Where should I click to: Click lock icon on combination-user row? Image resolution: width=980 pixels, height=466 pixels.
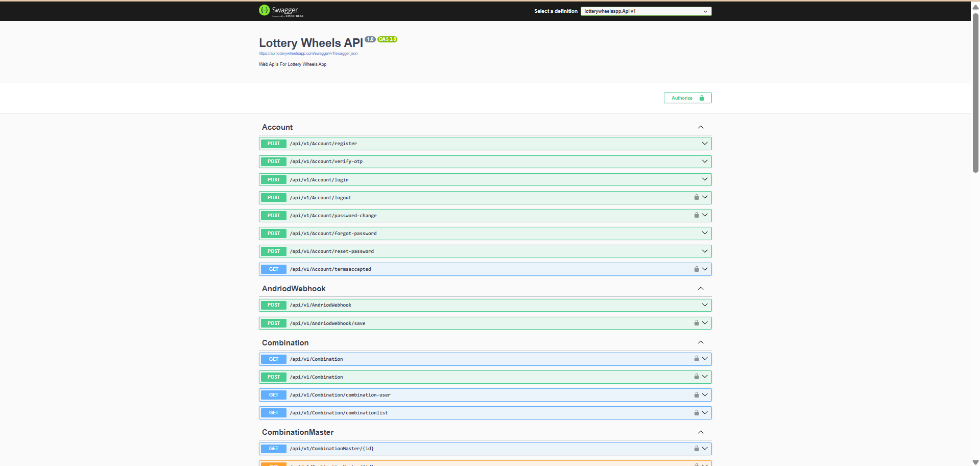click(x=697, y=394)
